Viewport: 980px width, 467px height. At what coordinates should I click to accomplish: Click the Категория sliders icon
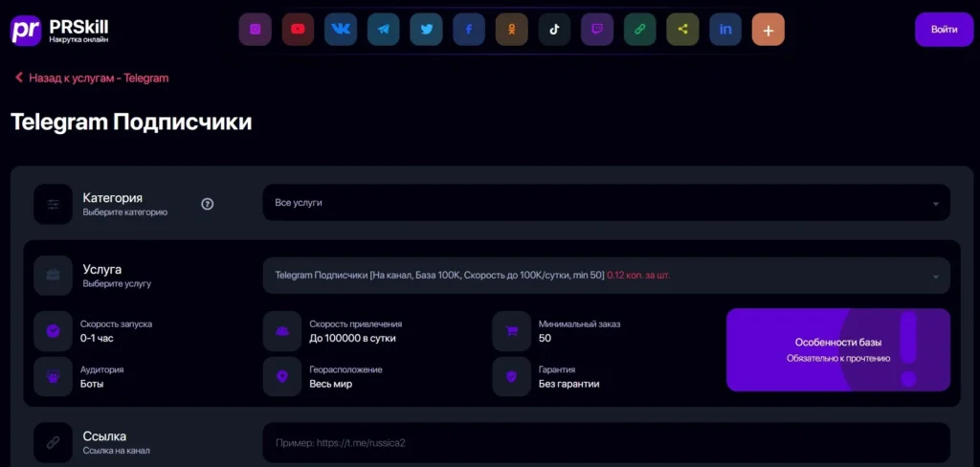pos(54,204)
